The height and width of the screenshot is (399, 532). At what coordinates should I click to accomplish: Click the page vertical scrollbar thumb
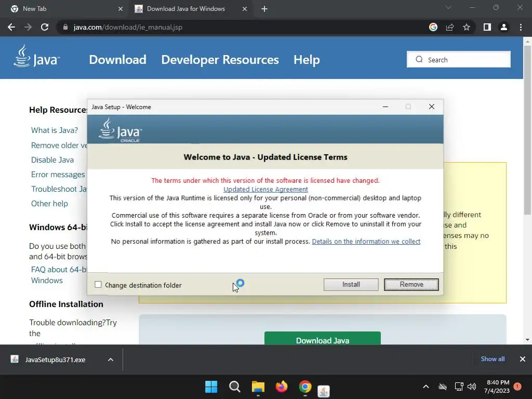[527, 129]
